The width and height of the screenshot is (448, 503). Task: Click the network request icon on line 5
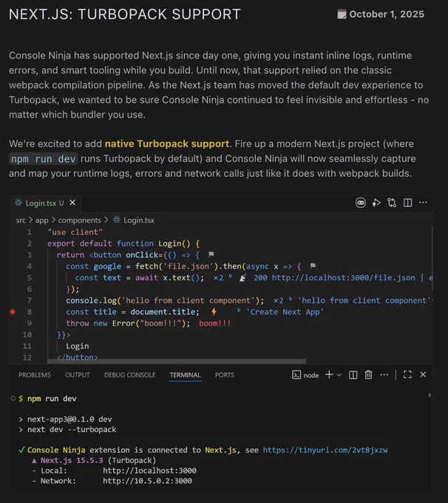click(242, 278)
